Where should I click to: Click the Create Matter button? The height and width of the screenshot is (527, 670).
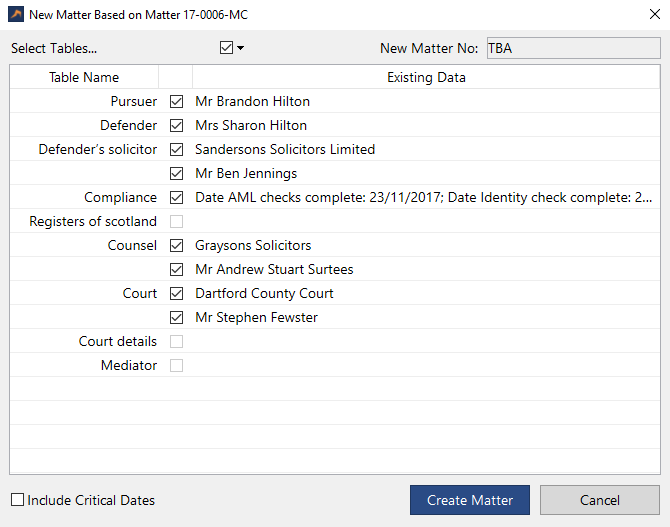[x=470, y=500]
